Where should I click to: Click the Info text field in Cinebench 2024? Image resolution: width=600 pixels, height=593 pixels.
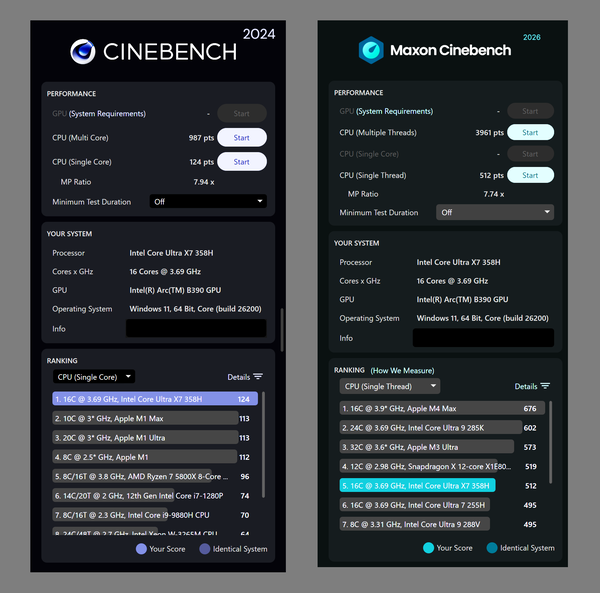(196, 328)
